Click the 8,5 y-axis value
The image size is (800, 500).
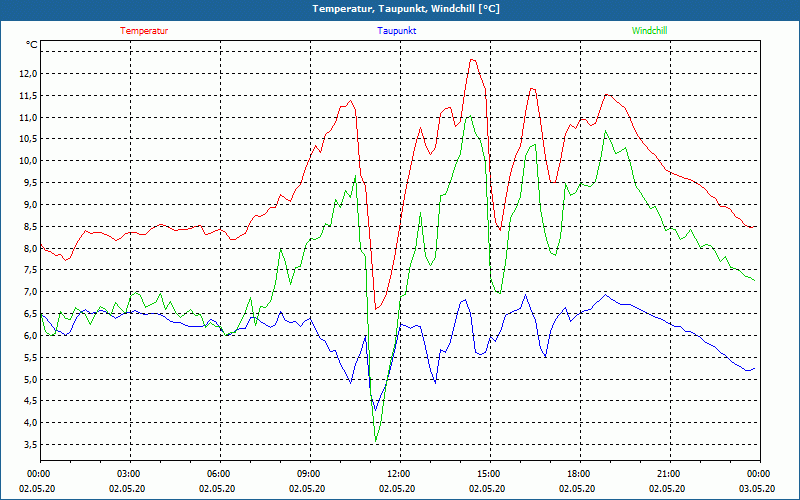tap(30, 226)
